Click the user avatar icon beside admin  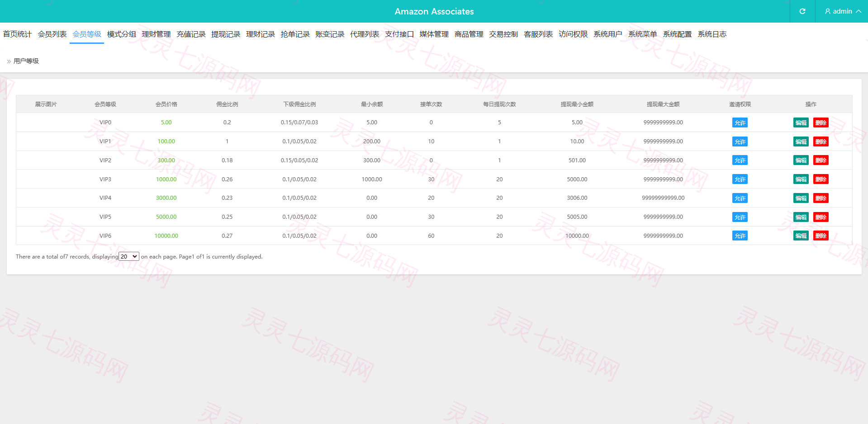(x=828, y=11)
